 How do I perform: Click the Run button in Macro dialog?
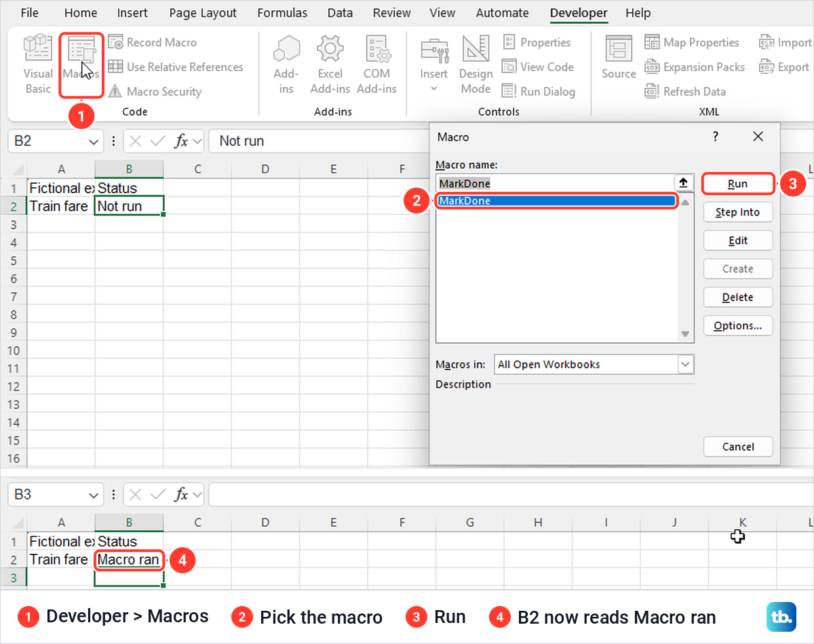click(737, 184)
